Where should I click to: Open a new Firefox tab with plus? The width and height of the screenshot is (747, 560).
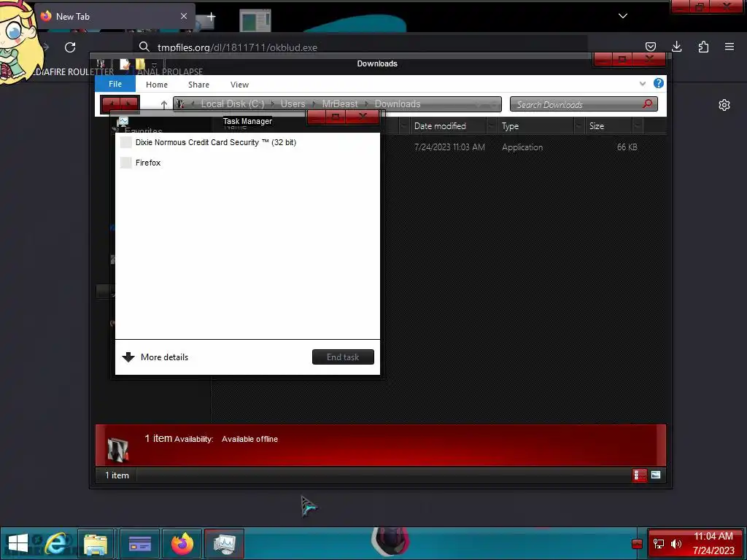coord(211,17)
